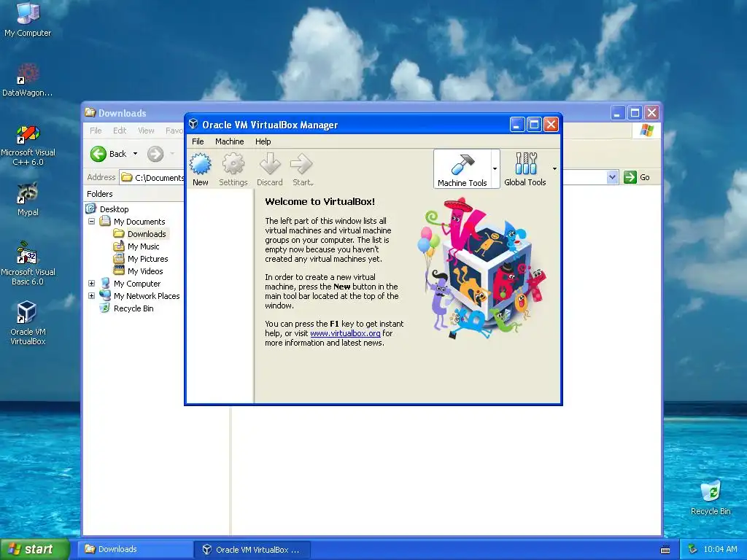Select Recycle Bin in folder tree
This screenshot has height=560, width=747.
pyautogui.click(x=133, y=308)
